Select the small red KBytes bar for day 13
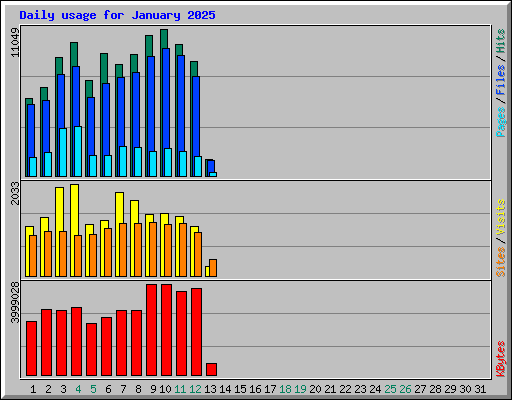This screenshot has width=512, height=400. tap(211, 369)
